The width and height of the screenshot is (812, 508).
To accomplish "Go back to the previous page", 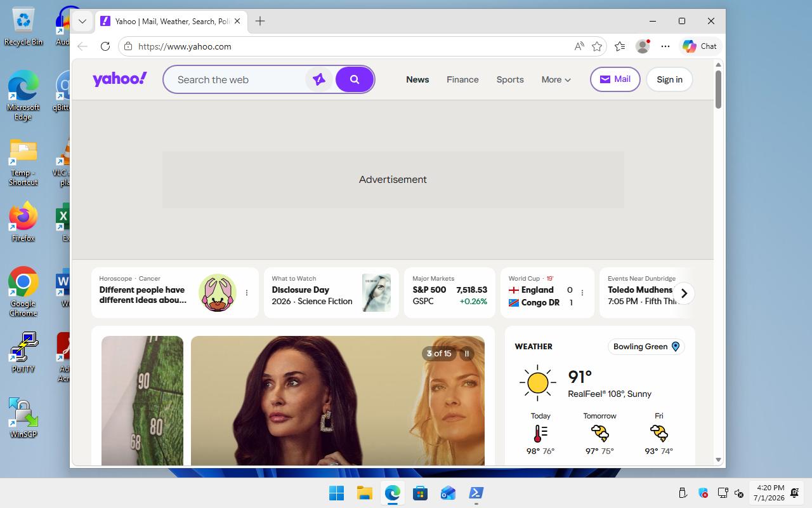I will coord(82,46).
